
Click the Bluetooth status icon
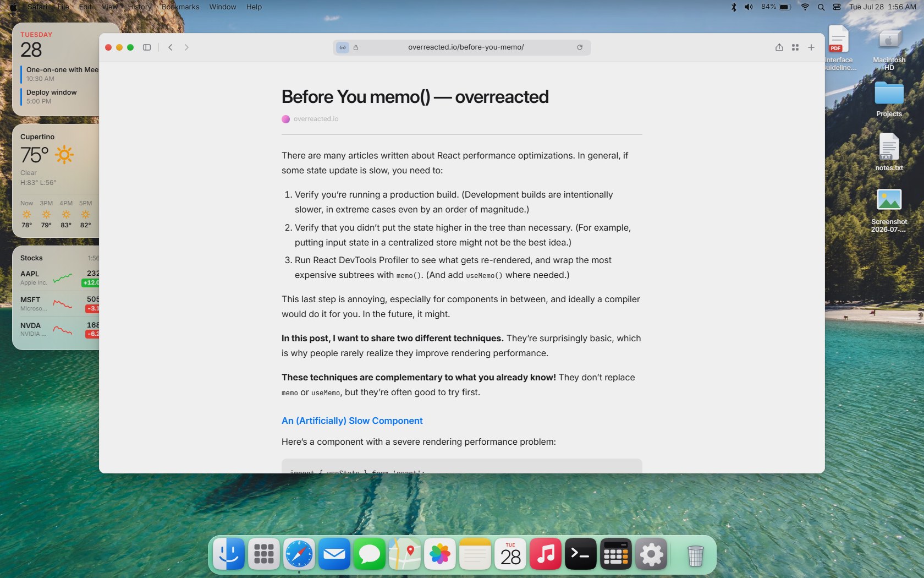point(734,7)
